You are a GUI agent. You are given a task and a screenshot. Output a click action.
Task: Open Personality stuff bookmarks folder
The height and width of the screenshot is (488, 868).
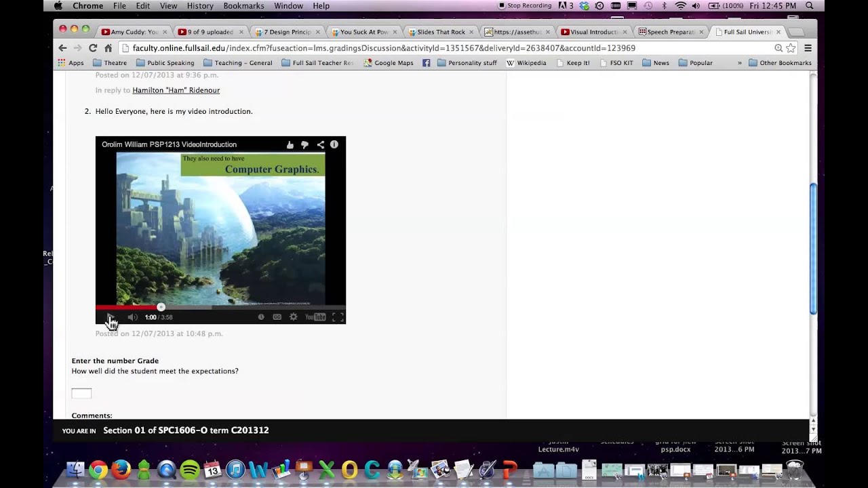467,63
